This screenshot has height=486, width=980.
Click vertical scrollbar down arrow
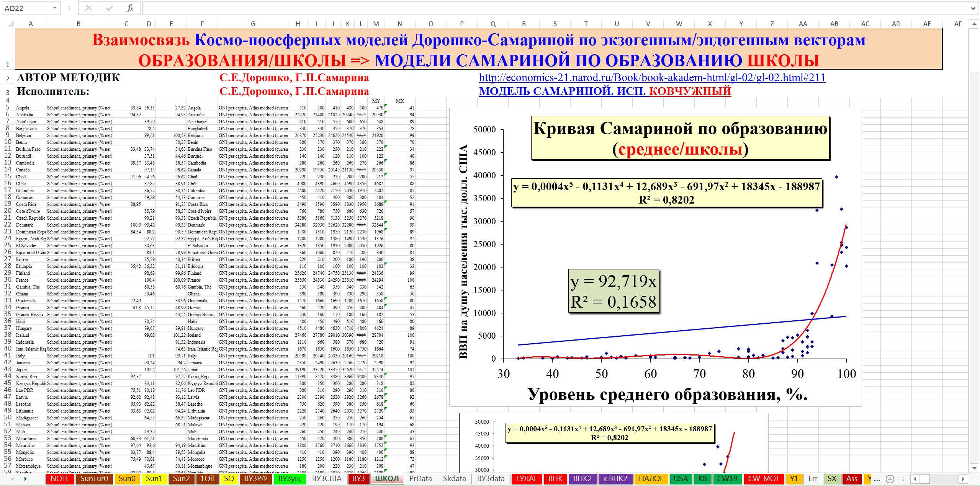coord(975,468)
